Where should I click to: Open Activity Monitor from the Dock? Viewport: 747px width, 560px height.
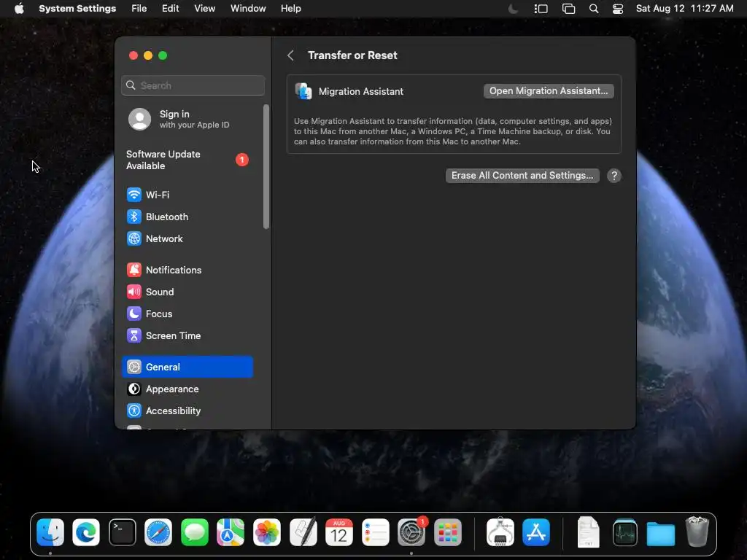point(625,532)
